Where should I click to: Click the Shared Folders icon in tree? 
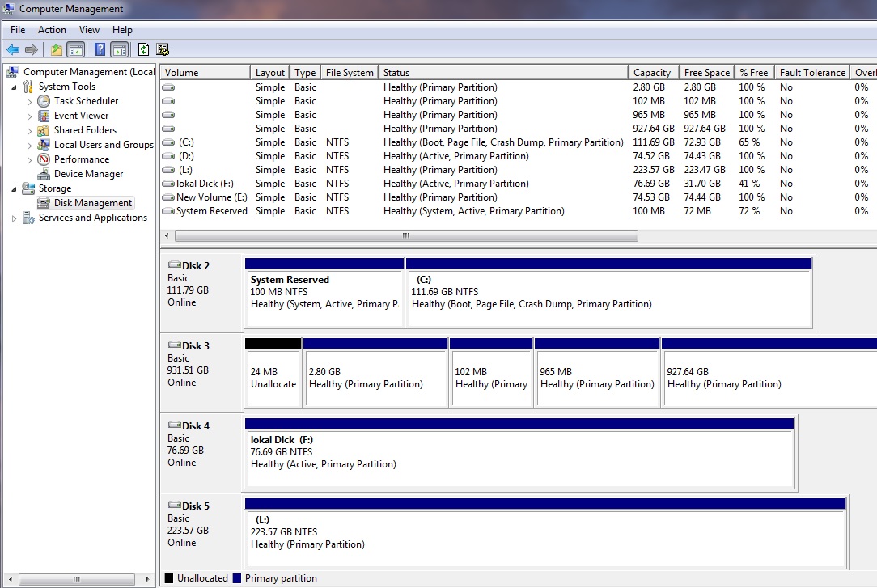pos(44,130)
